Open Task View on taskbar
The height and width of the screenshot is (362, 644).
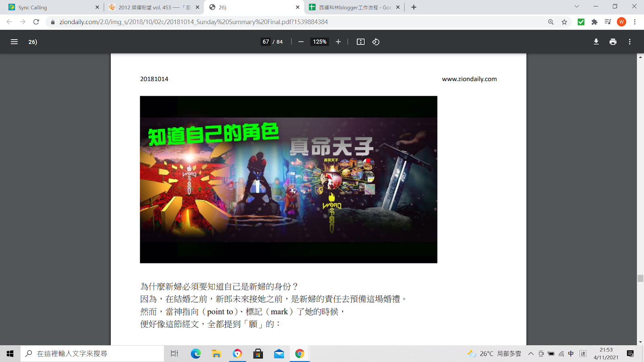(174, 354)
